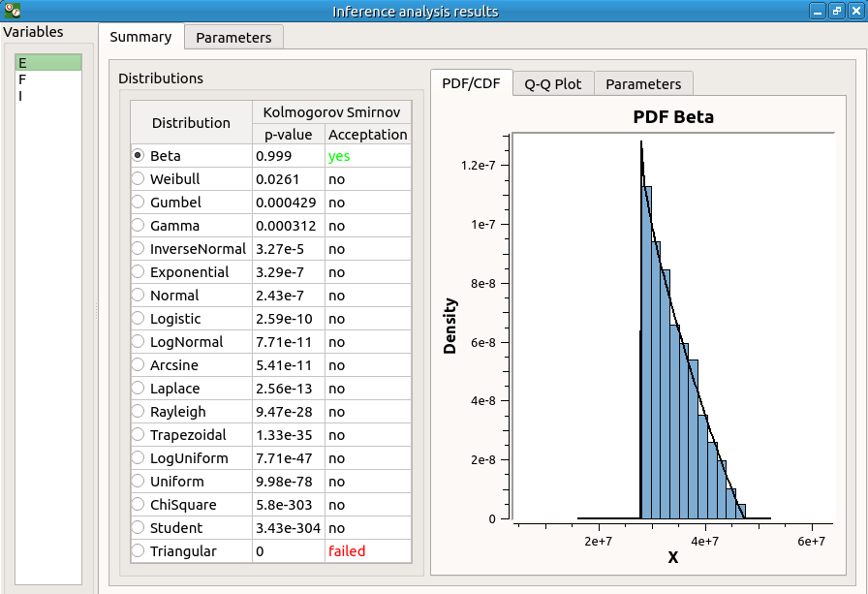
Task: Maximize the Inference analysis results window
Action: (x=837, y=11)
